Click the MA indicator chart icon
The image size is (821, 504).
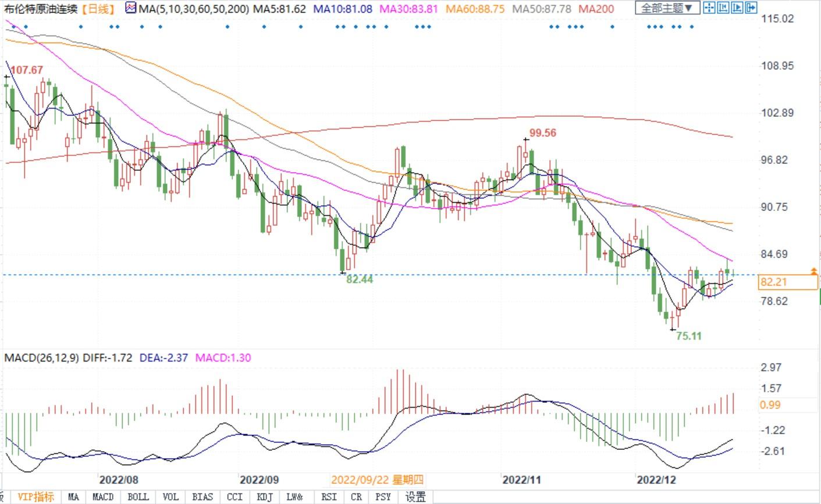coord(131,9)
